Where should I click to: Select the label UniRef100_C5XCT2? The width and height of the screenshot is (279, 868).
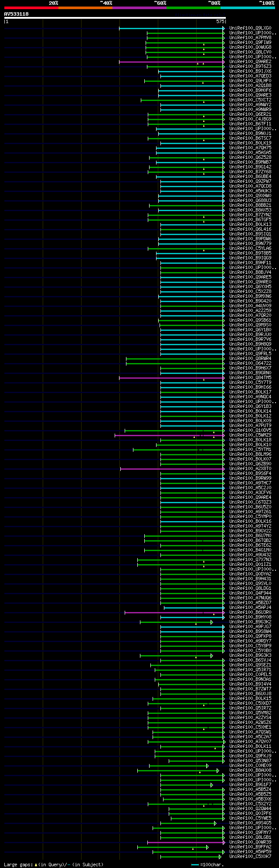tap(250, 100)
